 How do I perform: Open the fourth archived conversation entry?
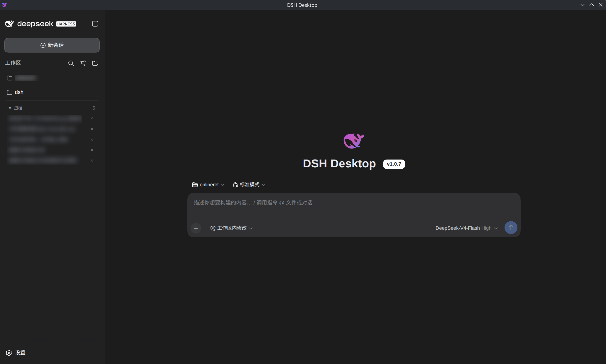click(27, 150)
